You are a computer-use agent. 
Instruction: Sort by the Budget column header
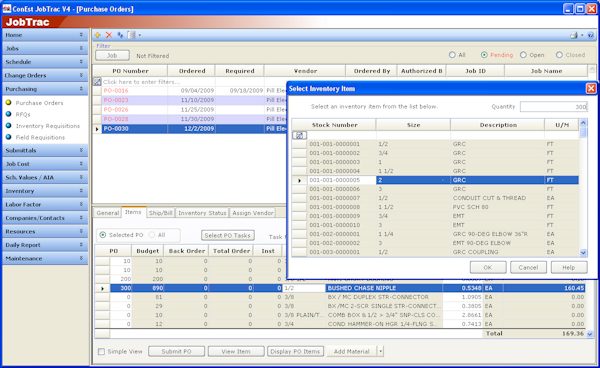click(x=147, y=251)
